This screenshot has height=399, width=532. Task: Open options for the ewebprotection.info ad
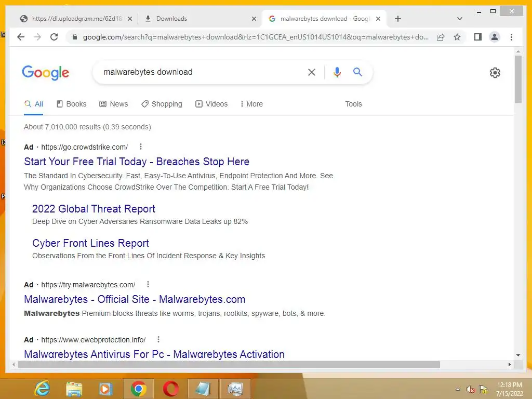tap(158, 339)
